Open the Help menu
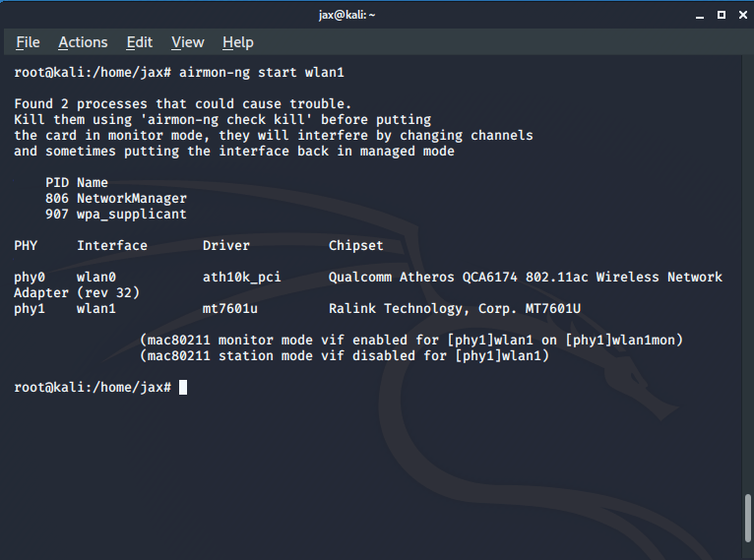This screenshot has width=754, height=560. pyautogui.click(x=237, y=42)
